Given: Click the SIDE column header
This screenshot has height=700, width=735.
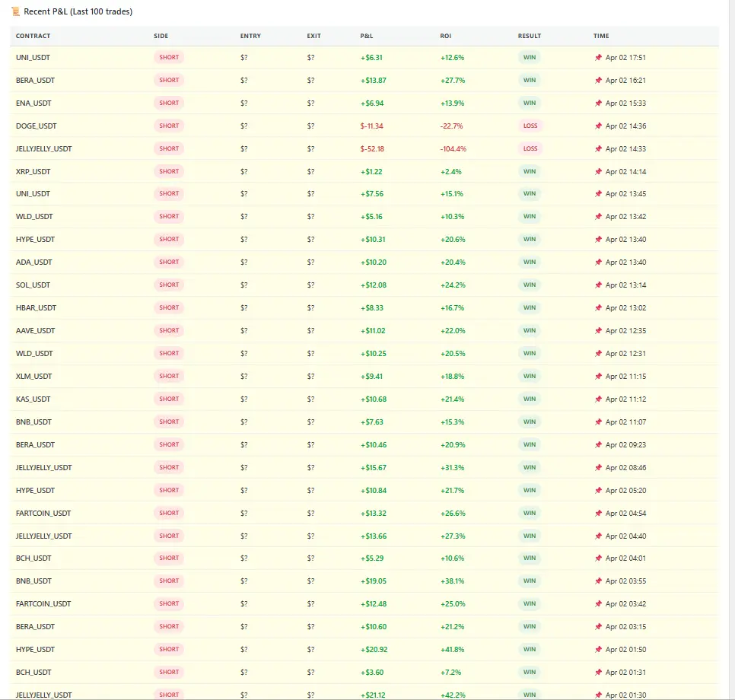Looking at the screenshot, I should pyautogui.click(x=161, y=36).
